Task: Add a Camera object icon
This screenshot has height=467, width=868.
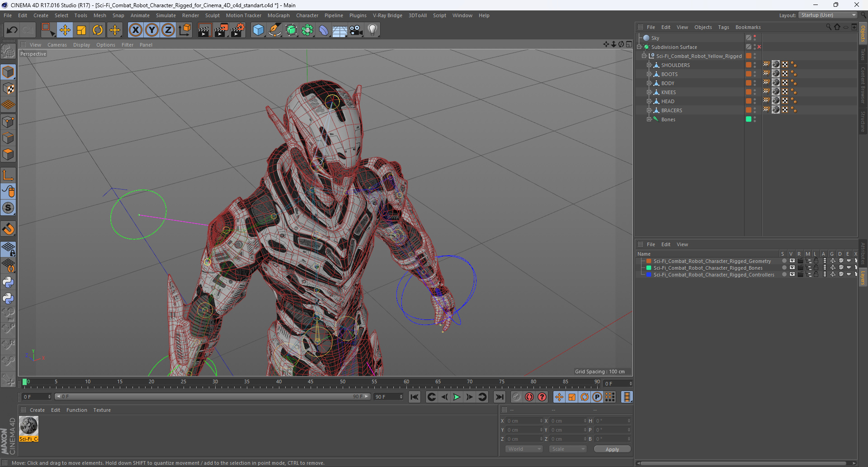Action: [x=356, y=30]
